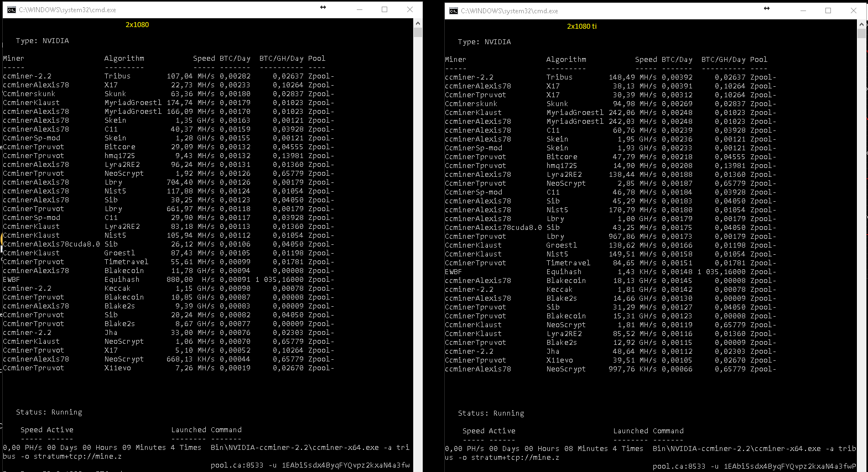
Task: Click "Type: NVIDIA" in the left window
Action: coord(43,41)
